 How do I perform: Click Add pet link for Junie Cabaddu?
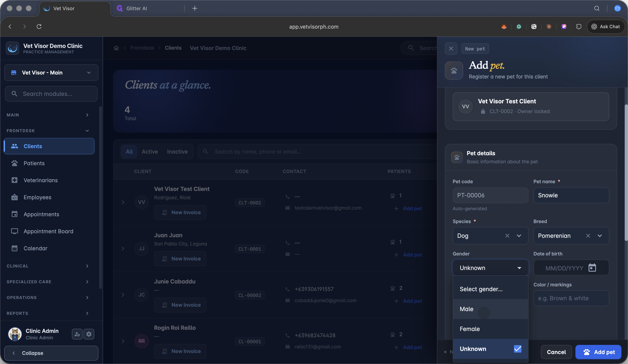pyautogui.click(x=408, y=301)
